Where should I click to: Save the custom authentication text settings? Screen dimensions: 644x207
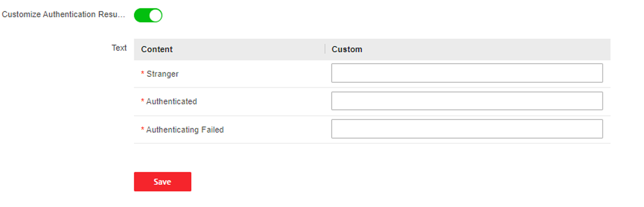pos(163,182)
